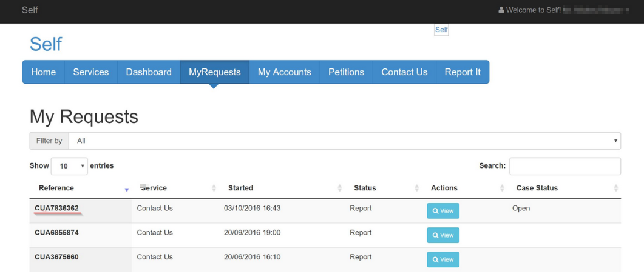Viewport: 644px width, 277px height.
Task: Sort by the Started column arrows
Action: point(339,188)
